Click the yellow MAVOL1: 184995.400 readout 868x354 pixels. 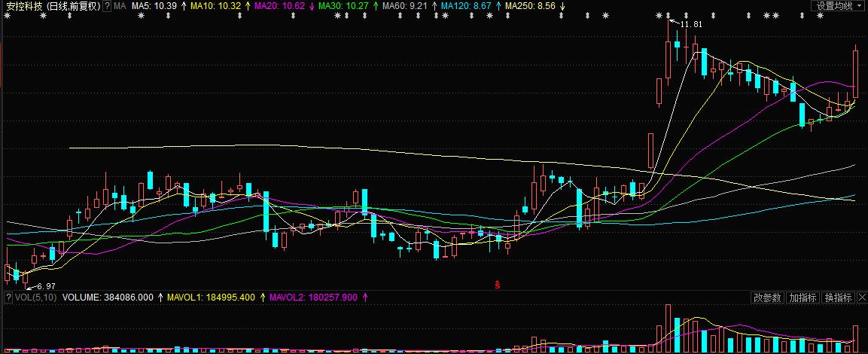(212, 298)
